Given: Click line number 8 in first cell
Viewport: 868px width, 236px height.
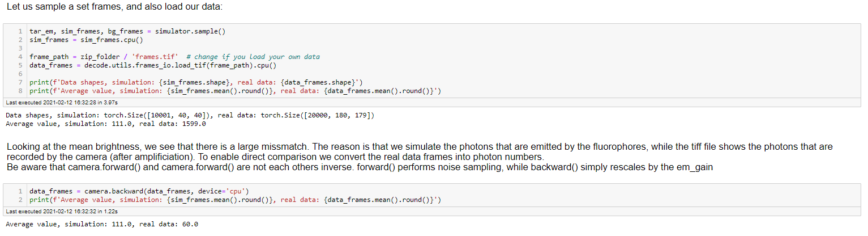Looking at the screenshot, I should [20, 91].
